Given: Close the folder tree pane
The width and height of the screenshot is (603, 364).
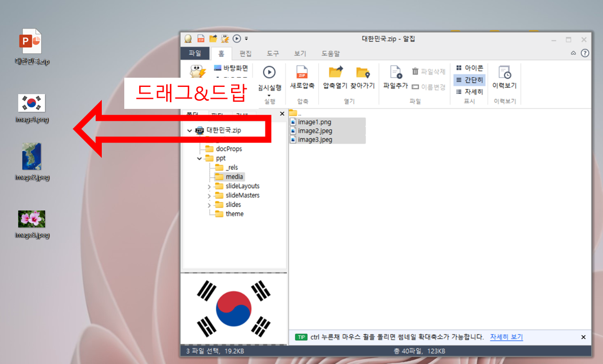Looking at the screenshot, I should coord(282,114).
